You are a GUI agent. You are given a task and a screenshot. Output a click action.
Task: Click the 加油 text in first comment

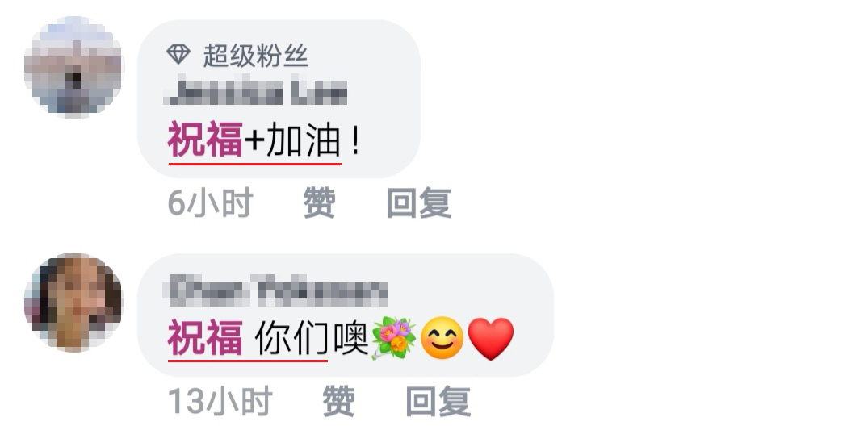tap(302, 140)
